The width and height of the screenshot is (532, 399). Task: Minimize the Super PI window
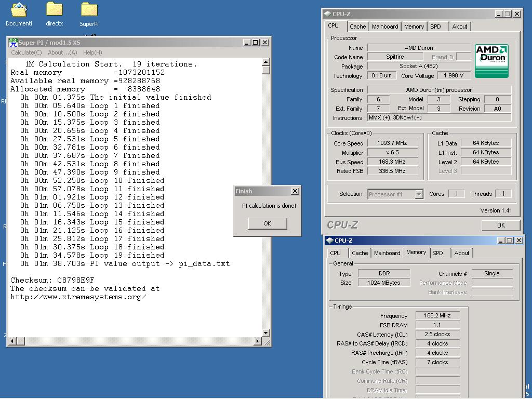click(247, 43)
